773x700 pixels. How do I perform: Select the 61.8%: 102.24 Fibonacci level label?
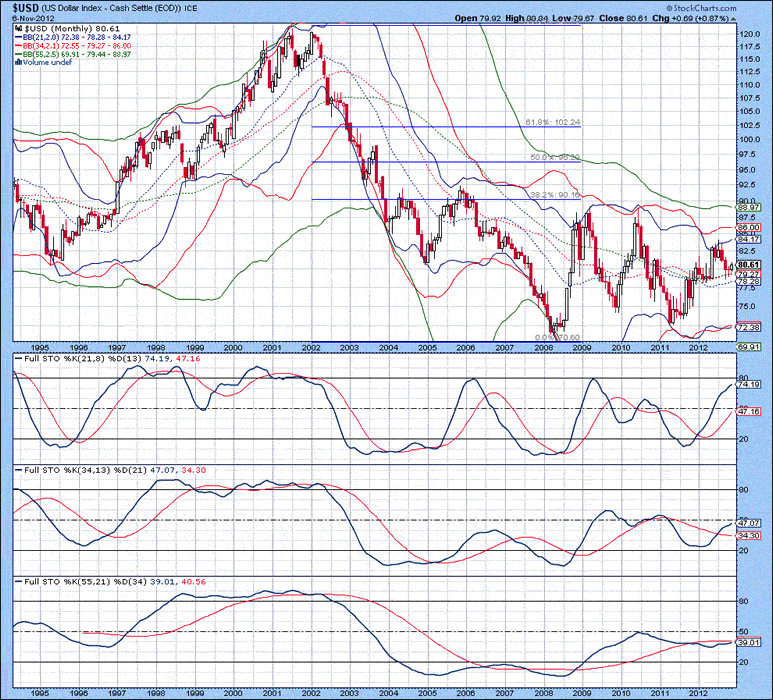click(x=553, y=122)
